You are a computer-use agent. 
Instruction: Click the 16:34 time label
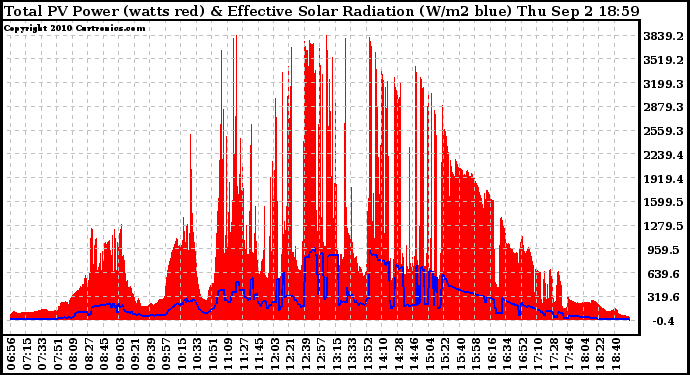point(508,354)
